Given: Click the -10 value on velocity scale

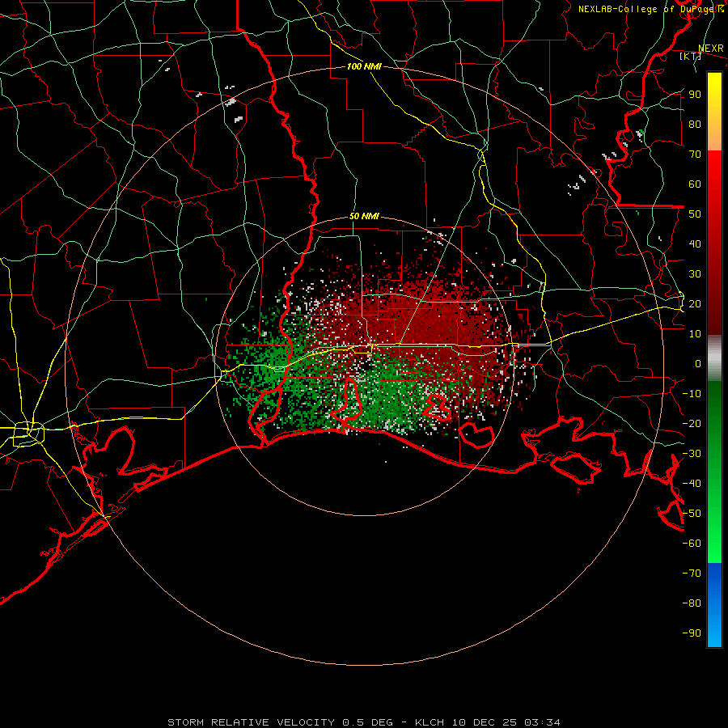Looking at the screenshot, I should tap(692, 394).
